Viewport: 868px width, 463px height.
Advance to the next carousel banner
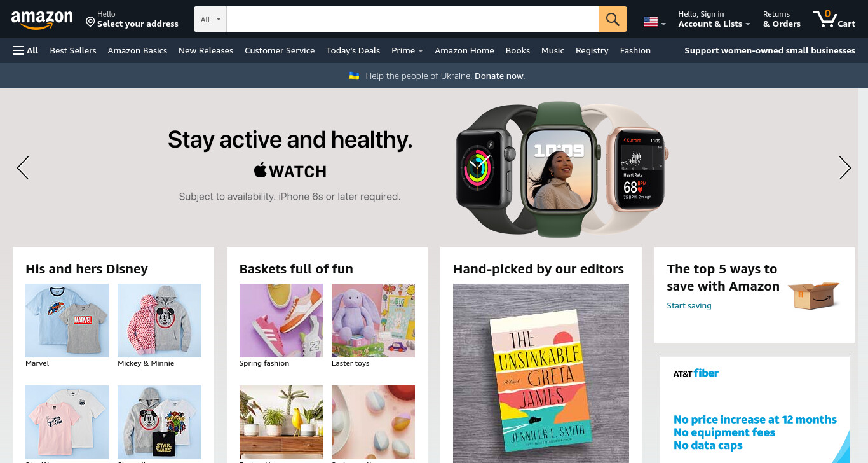pyautogui.click(x=844, y=168)
